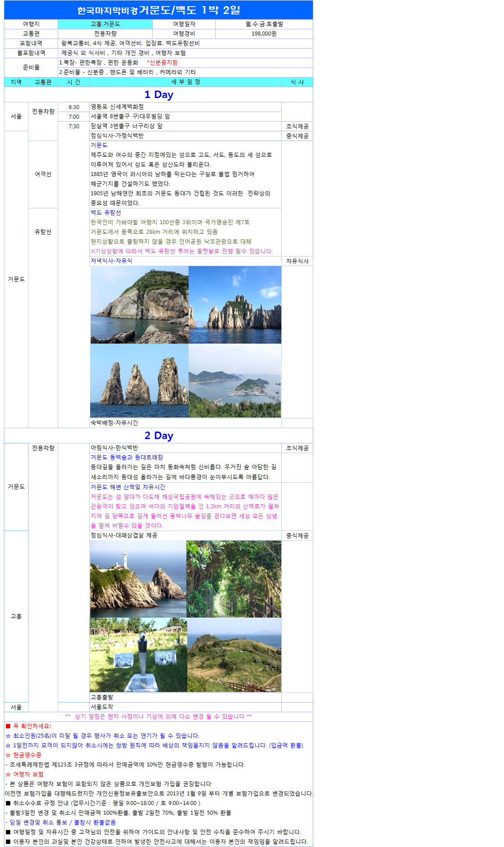Select the pink weather notice starting '※기상상황에 따라서'
The width and height of the screenshot is (504, 847).
pos(182,251)
